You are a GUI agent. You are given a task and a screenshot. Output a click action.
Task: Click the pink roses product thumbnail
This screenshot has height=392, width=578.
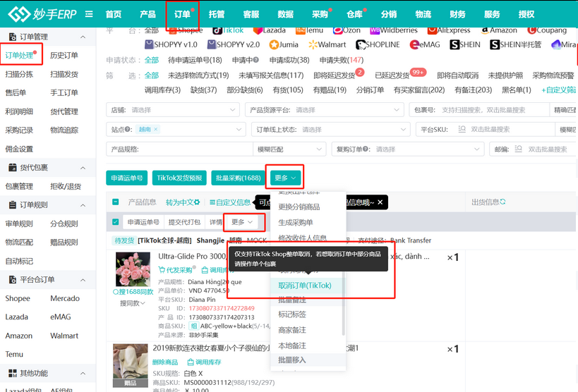click(x=133, y=269)
